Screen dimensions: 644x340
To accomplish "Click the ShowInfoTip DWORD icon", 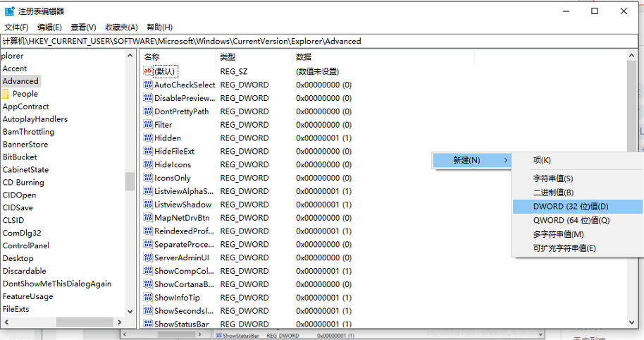I will tap(148, 297).
